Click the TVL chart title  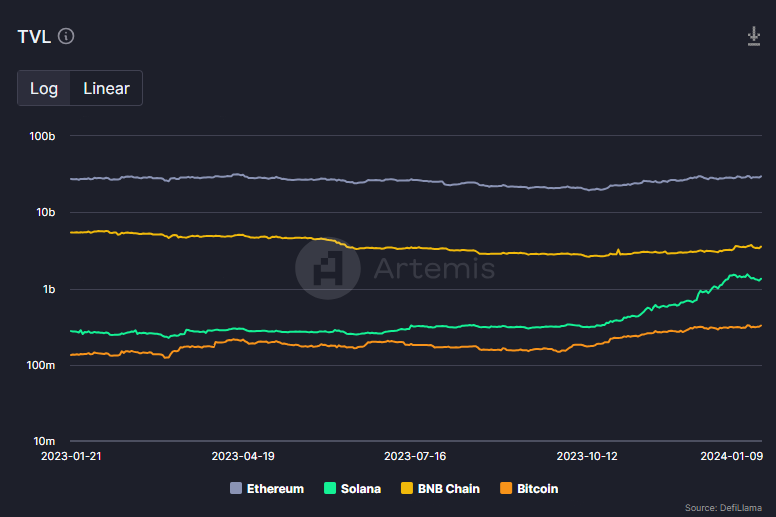pyautogui.click(x=34, y=37)
